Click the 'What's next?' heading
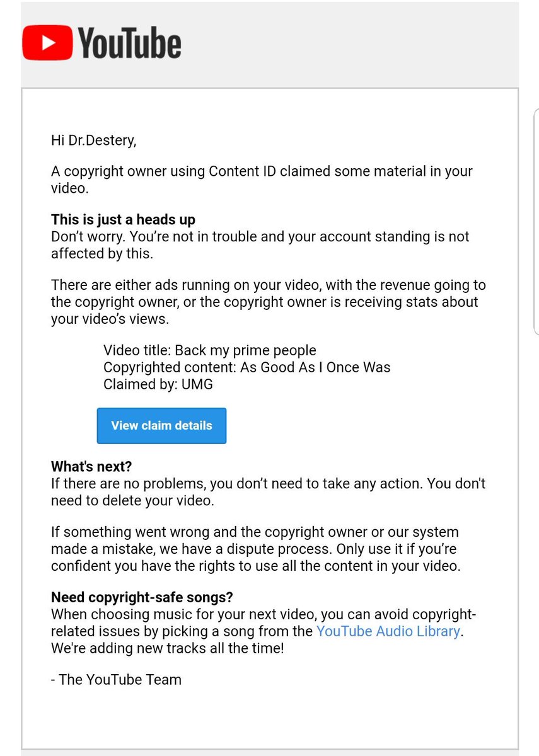The image size is (539, 756). click(91, 467)
